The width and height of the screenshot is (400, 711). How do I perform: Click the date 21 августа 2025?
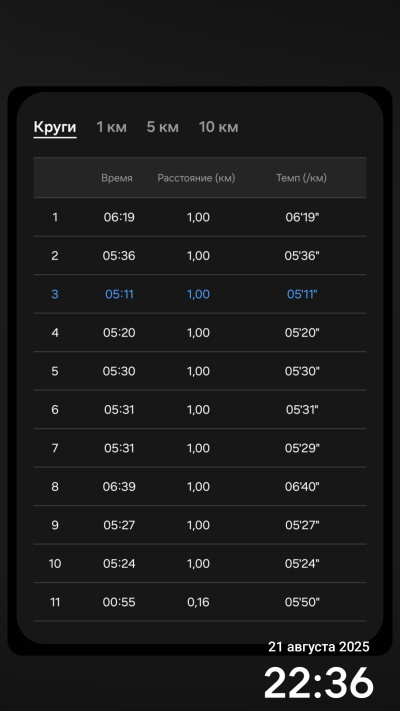pyautogui.click(x=319, y=647)
